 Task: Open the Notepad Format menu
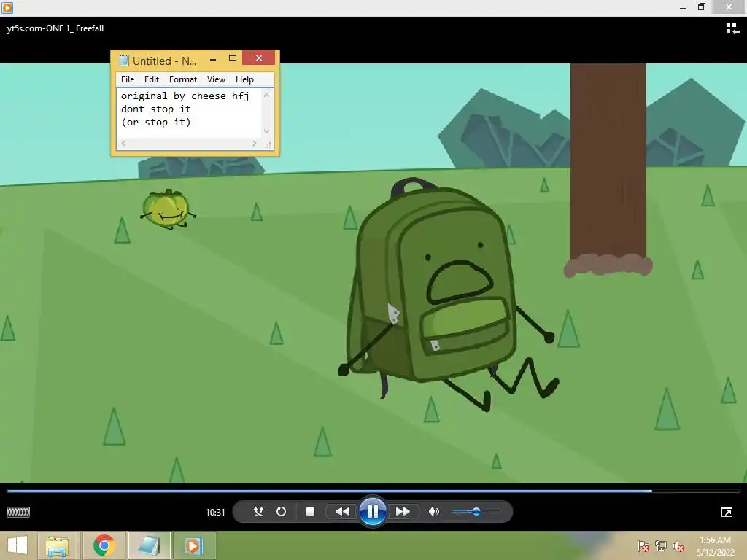pyautogui.click(x=183, y=79)
